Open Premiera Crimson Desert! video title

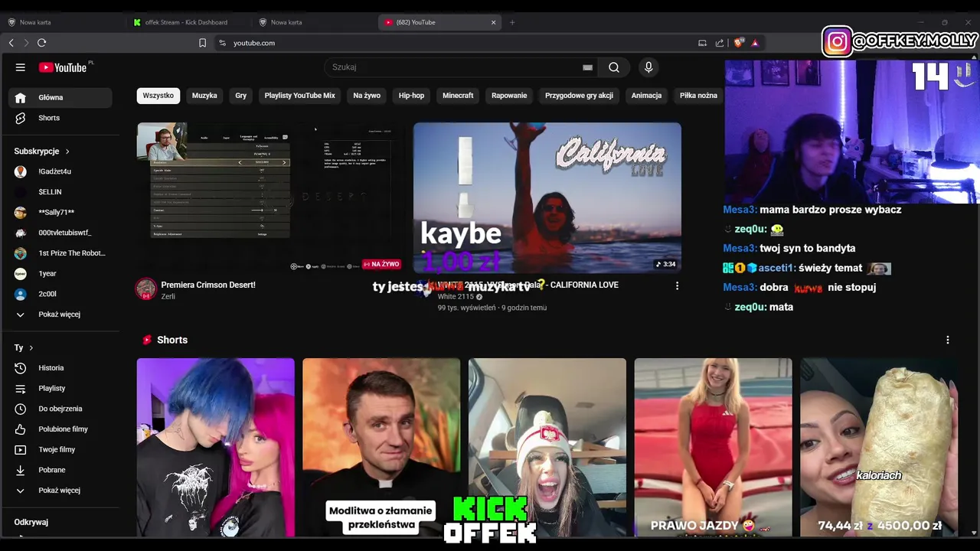point(208,285)
